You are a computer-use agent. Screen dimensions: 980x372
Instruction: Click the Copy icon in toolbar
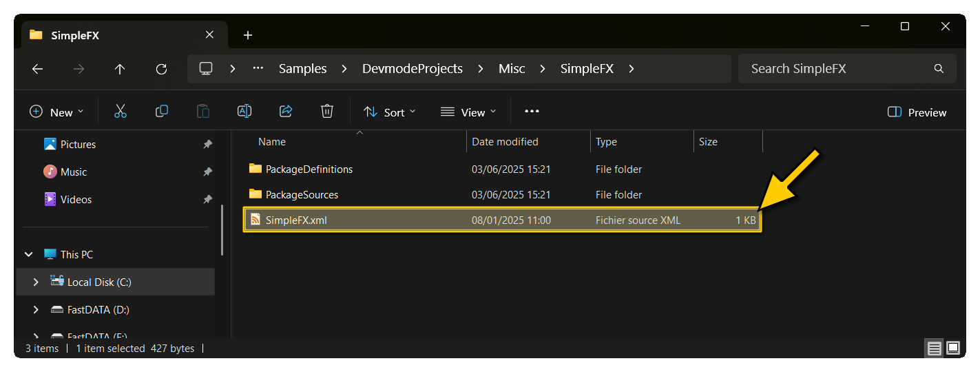[x=162, y=112]
